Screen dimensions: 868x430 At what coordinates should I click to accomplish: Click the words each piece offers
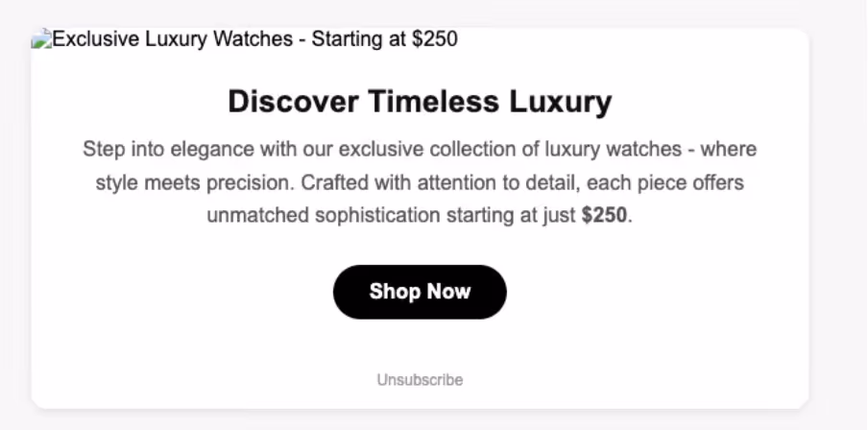(665, 182)
